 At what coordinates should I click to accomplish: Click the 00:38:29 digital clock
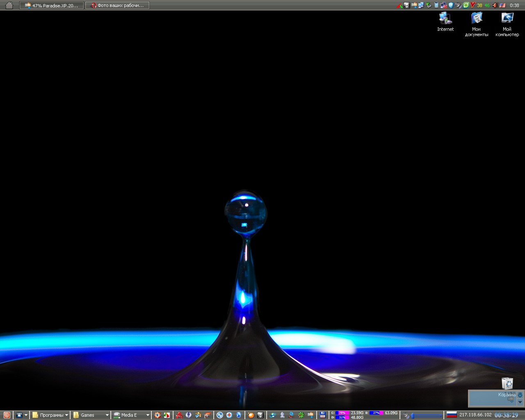click(x=506, y=415)
